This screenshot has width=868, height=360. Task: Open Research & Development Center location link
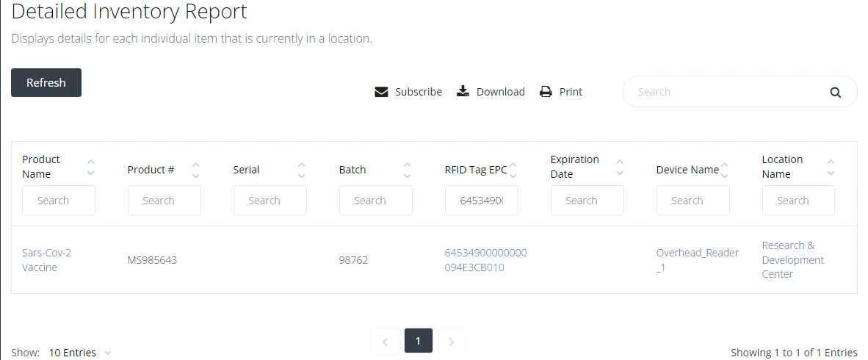(792, 260)
